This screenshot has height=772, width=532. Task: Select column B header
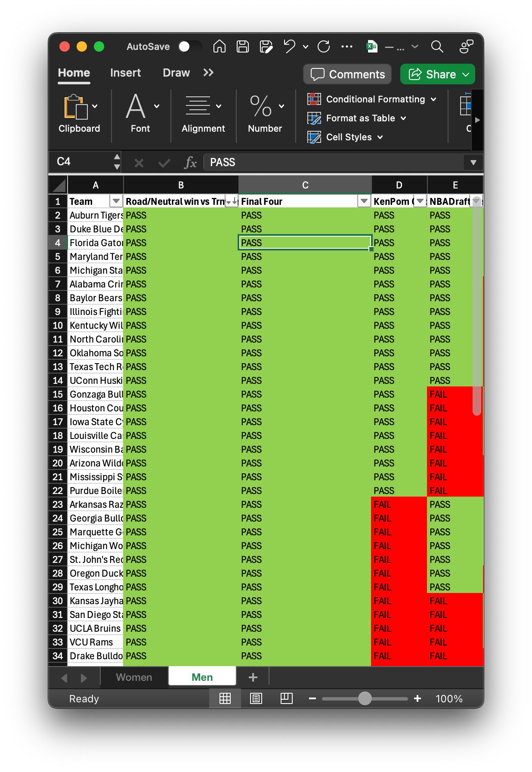click(x=181, y=185)
